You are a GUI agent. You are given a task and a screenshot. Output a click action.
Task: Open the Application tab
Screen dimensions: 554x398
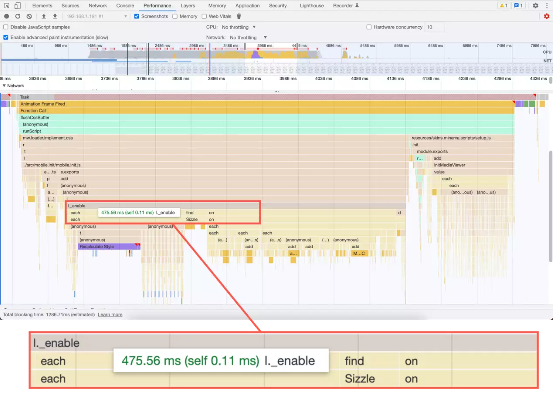click(x=247, y=5)
